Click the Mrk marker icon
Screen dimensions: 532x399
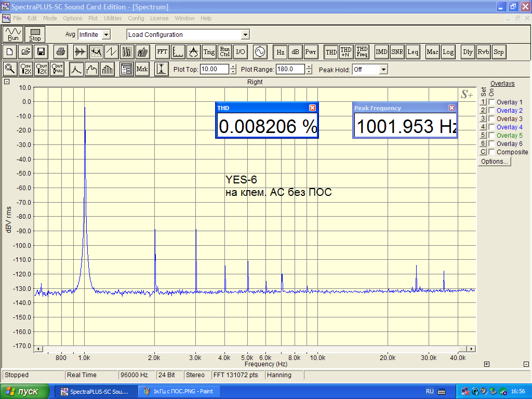[142, 69]
